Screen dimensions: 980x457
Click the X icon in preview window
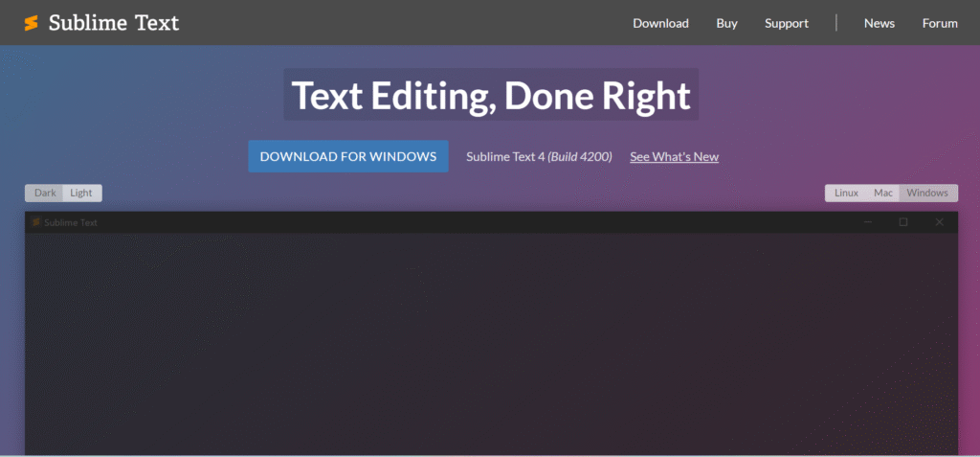click(x=939, y=222)
